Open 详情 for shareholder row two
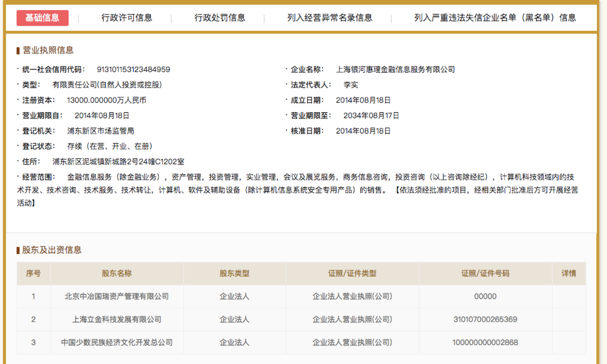607x364 pixels. [x=568, y=319]
